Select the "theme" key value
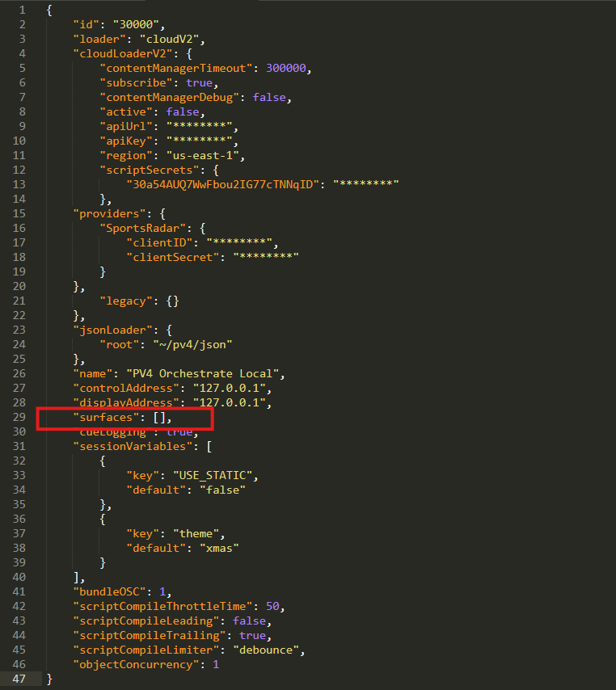 [x=196, y=534]
